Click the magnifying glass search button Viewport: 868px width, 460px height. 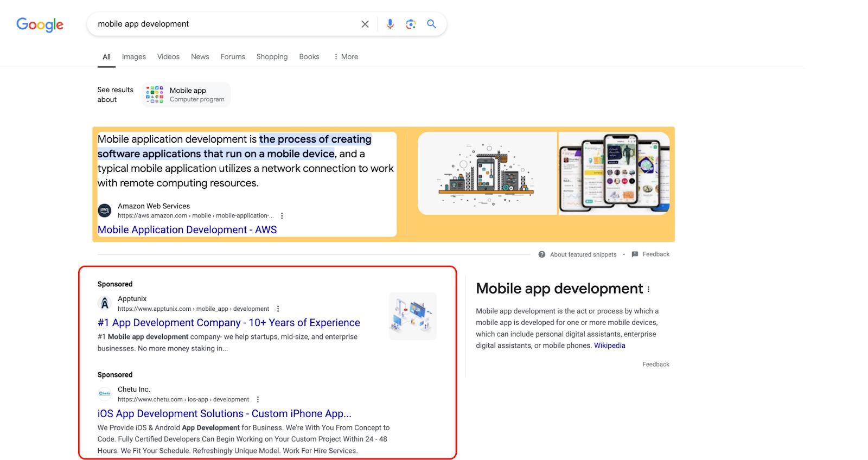431,24
